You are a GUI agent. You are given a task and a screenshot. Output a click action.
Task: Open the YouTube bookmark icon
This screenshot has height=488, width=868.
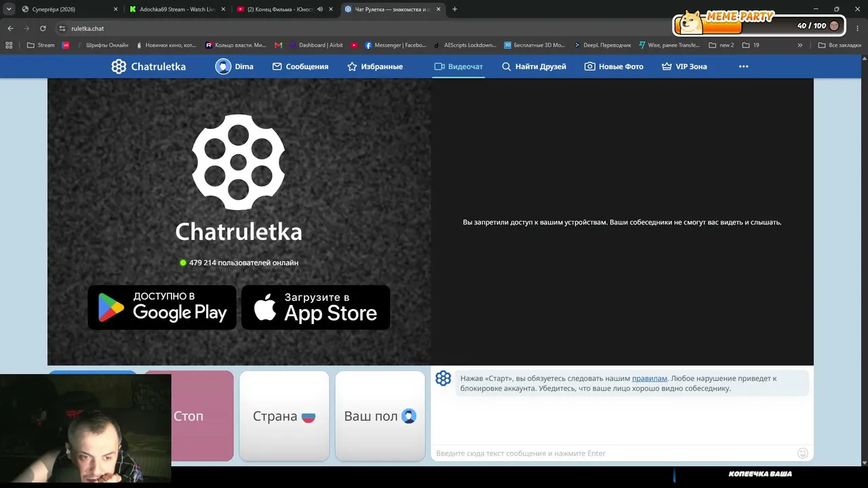pyautogui.click(x=354, y=45)
